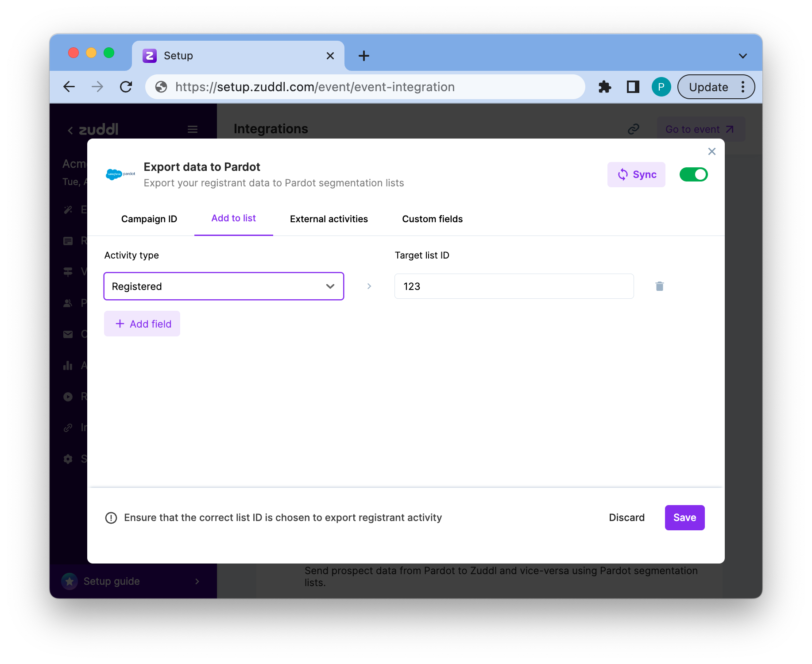The height and width of the screenshot is (664, 812).
Task: Close the Setup browser tab
Action: (330, 56)
